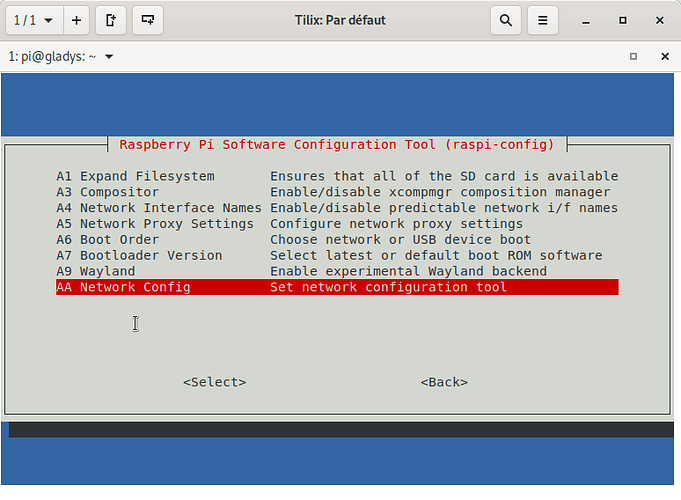Click the 'Tilix: Par défaut' window title
The image size is (681, 500).
point(340,20)
